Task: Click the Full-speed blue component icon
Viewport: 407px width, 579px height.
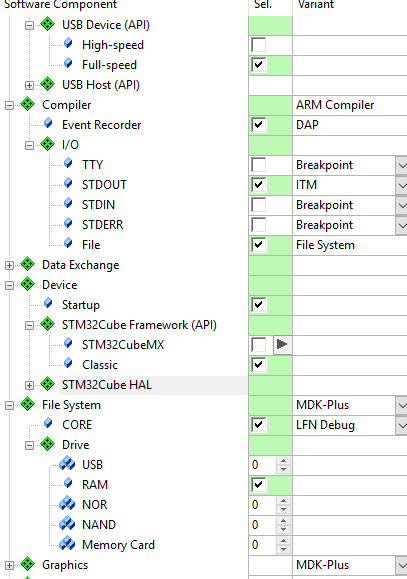Action: tap(68, 64)
